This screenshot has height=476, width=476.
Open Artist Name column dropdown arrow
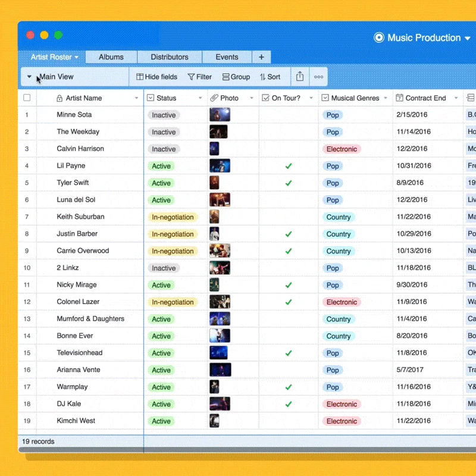tap(136, 98)
